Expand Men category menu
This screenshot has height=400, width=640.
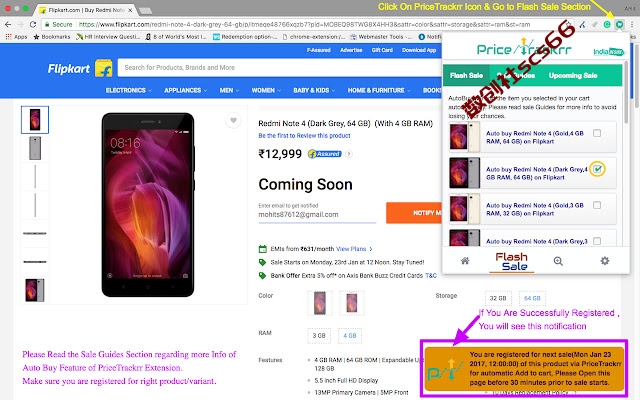pos(229,90)
